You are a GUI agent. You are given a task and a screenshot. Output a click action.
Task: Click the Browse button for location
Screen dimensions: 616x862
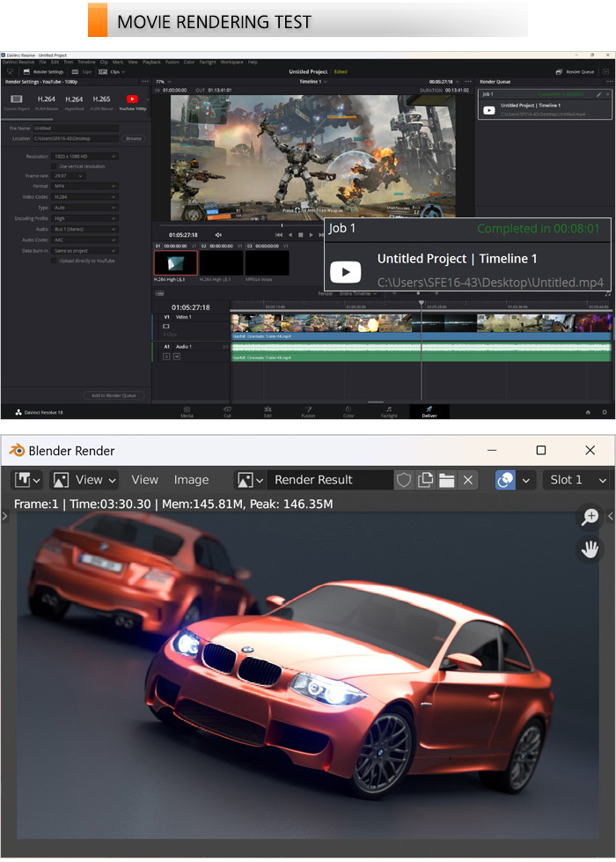(134, 138)
